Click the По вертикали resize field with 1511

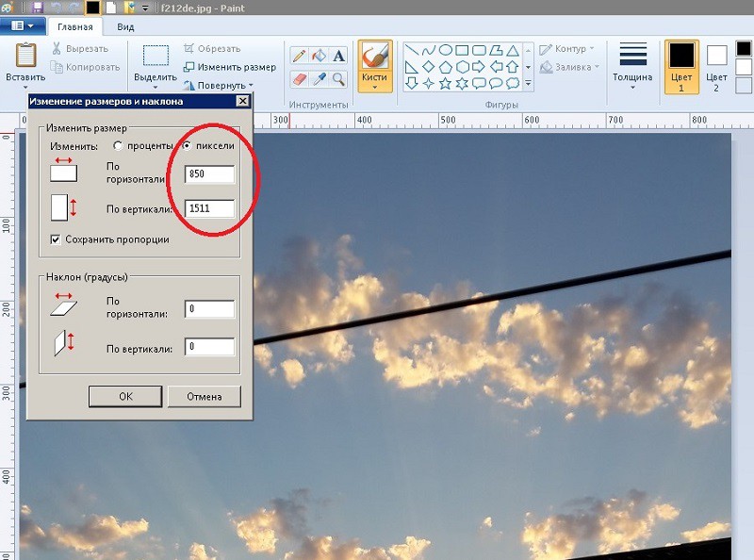click(209, 208)
